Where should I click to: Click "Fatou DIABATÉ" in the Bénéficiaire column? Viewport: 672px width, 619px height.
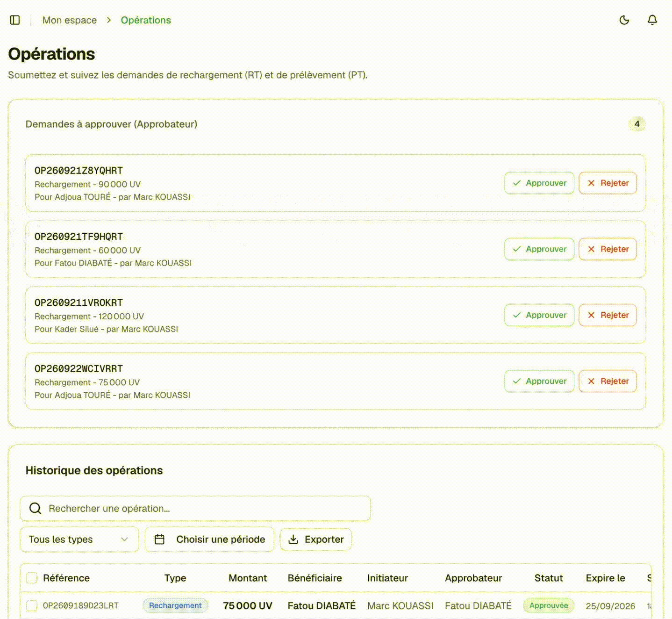322,605
